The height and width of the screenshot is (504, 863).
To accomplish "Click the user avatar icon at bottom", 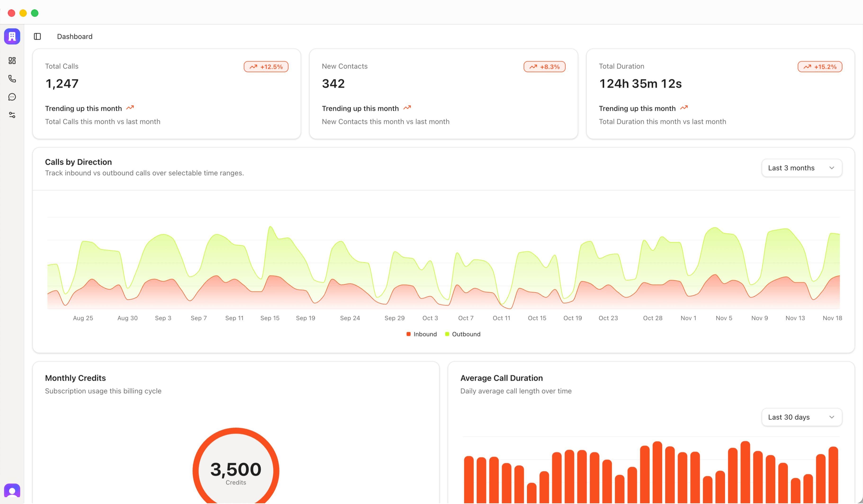I will tap(12, 491).
